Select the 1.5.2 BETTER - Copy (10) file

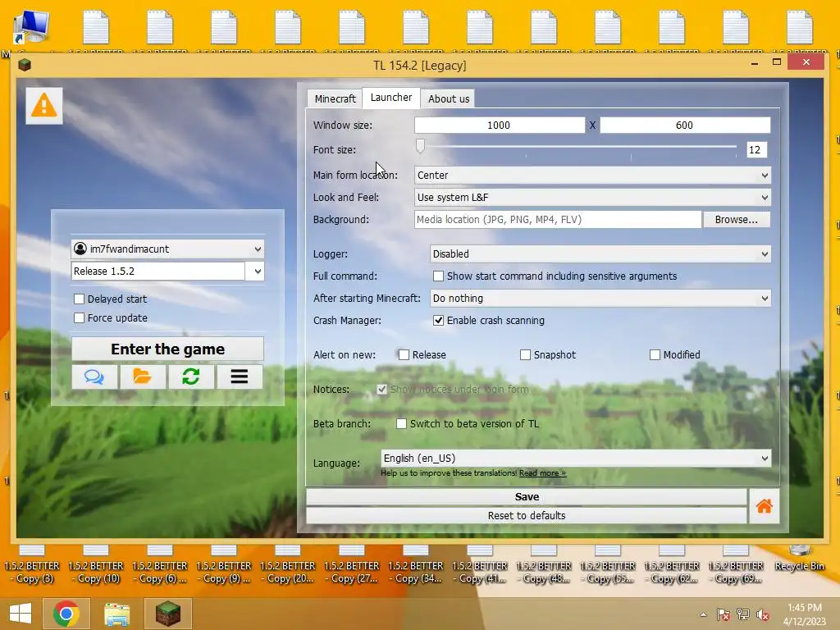[x=96, y=564]
